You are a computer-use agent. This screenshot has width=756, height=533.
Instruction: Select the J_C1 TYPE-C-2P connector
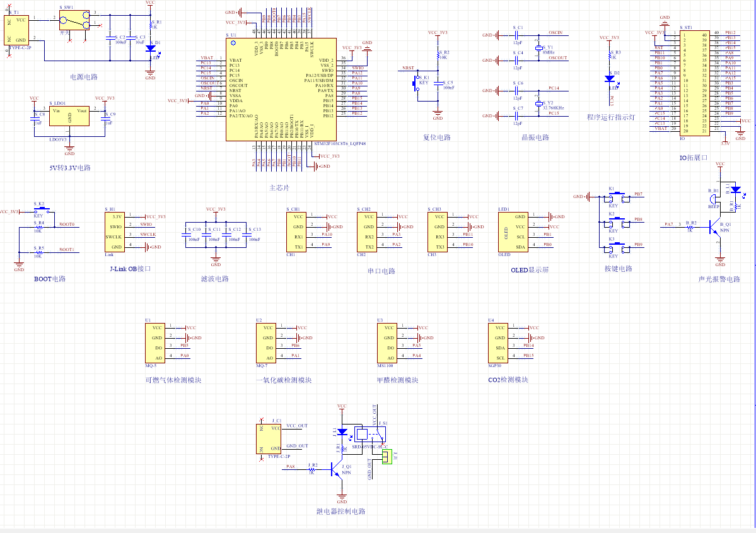tap(269, 439)
